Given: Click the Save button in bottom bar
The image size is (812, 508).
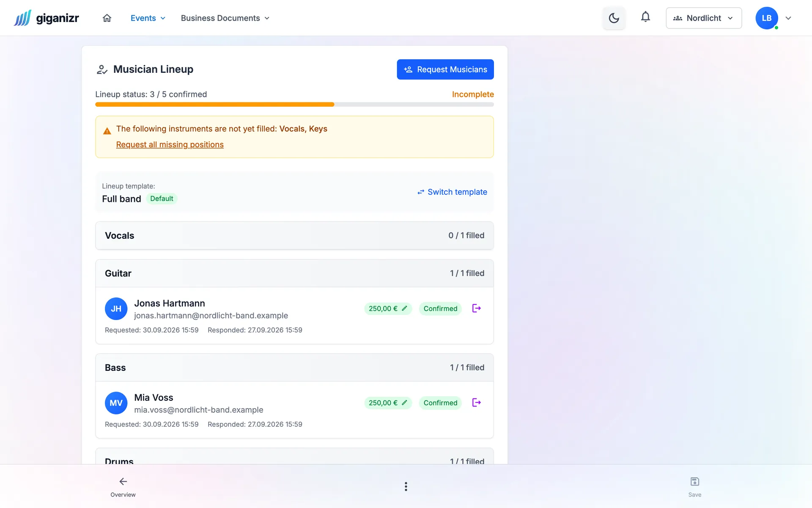Looking at the screenshot, I should coord(694,487).
